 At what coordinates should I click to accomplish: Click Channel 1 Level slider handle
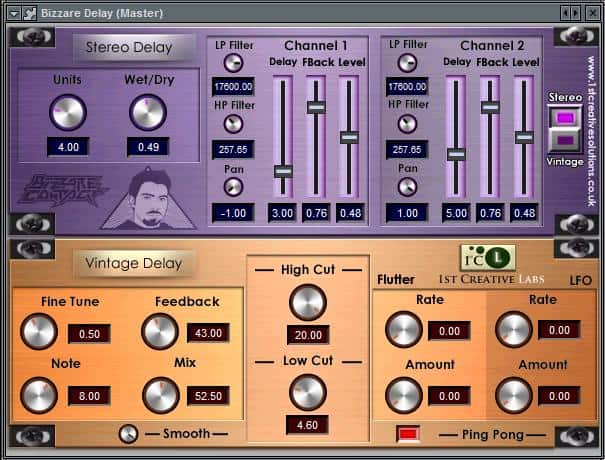pos(349,137)
